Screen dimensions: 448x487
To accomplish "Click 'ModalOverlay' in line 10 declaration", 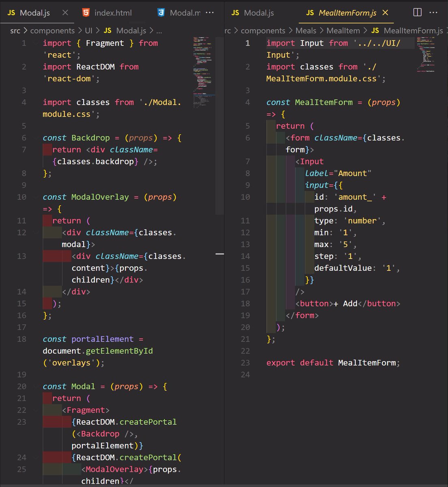I will click(100, 197).
